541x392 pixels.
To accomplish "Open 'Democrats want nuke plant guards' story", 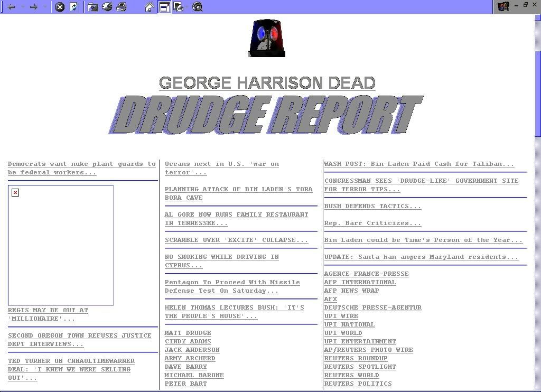I will (x=82, y=168).
